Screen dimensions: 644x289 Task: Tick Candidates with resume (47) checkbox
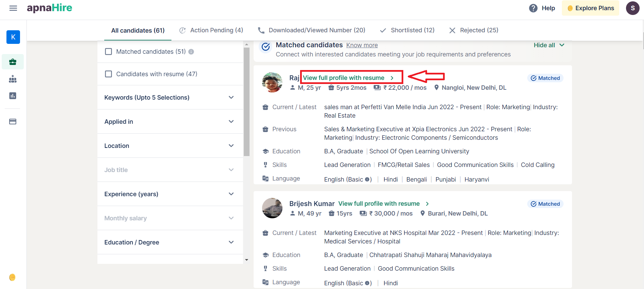[x=109, y=74]
